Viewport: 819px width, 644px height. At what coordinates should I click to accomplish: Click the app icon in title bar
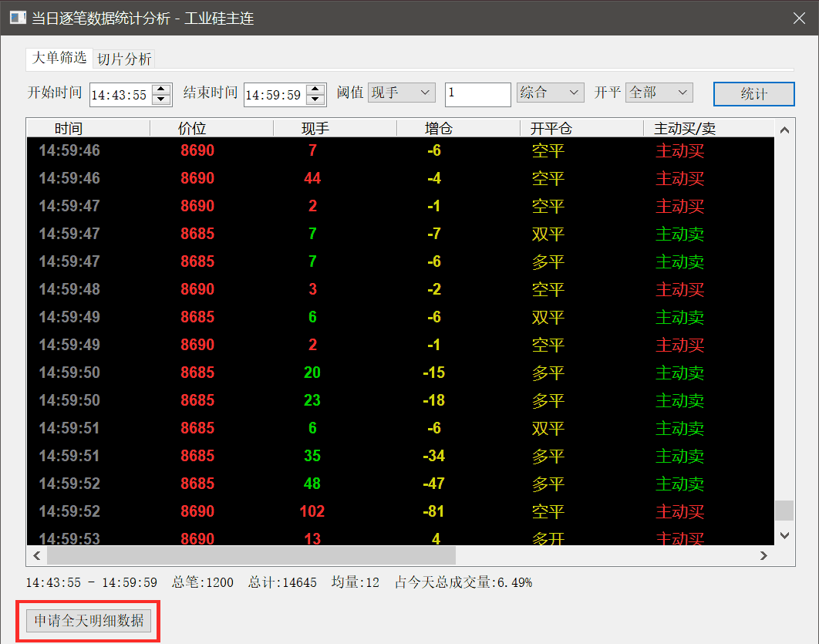coord(17,18)
